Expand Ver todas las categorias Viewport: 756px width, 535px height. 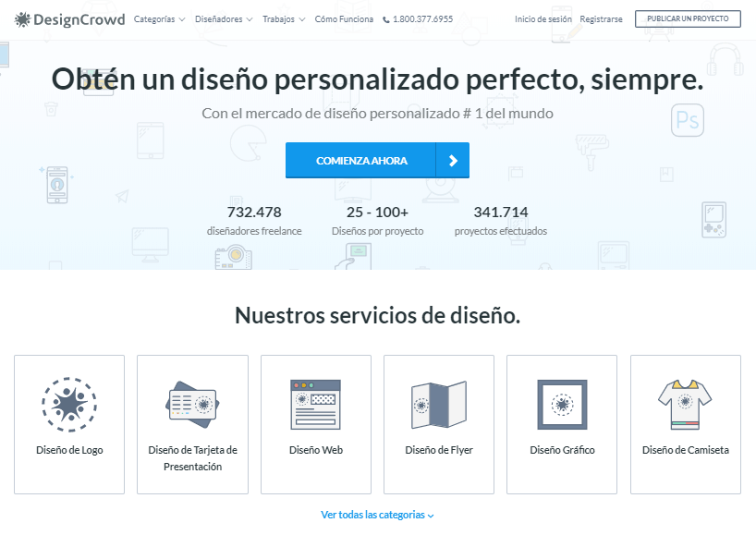click(377, 515)
